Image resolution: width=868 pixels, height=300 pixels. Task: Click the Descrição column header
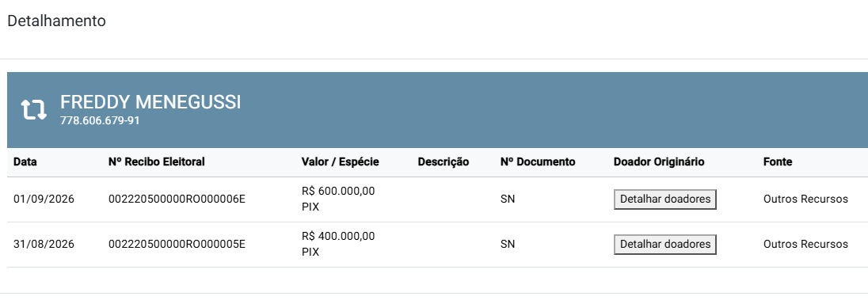(443, 162)
